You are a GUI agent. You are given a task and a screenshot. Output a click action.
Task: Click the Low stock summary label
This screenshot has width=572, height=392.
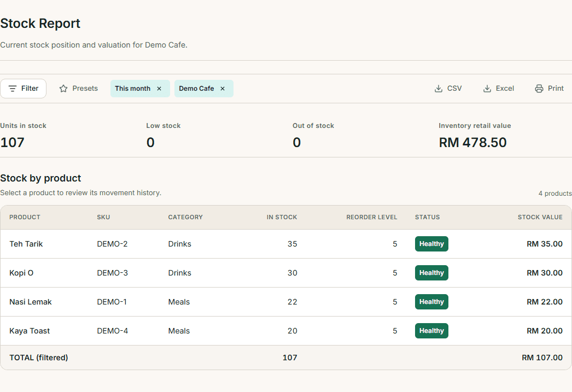click(164, 126)
